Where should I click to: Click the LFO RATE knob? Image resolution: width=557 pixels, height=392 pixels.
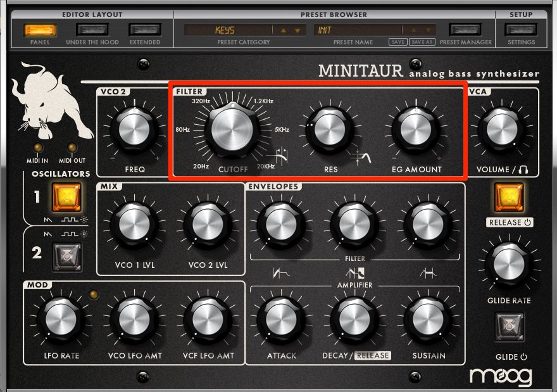pyautogui.click(x=61, y=319)
